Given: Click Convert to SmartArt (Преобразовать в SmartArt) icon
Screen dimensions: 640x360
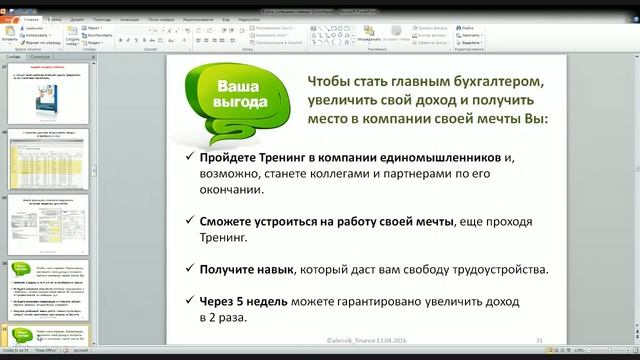Looking at the screenshot, I should [252, 42].
